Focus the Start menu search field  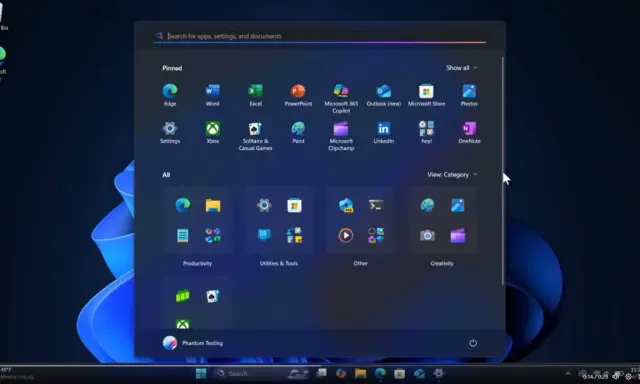(x=320, y=36)
